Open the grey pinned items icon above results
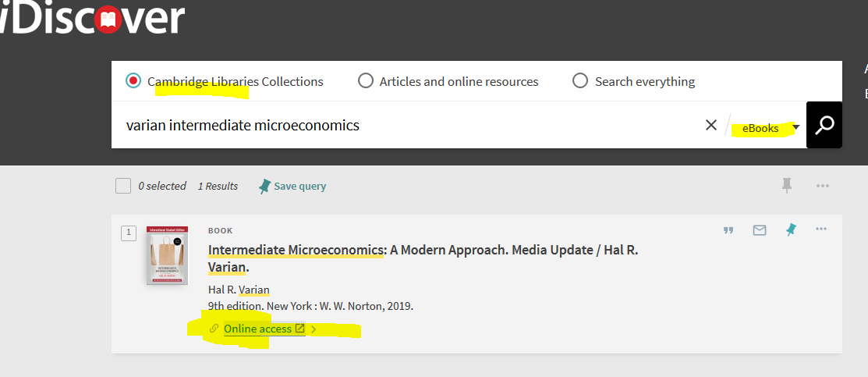Viewport: 868px width, 377px height. 787,186
